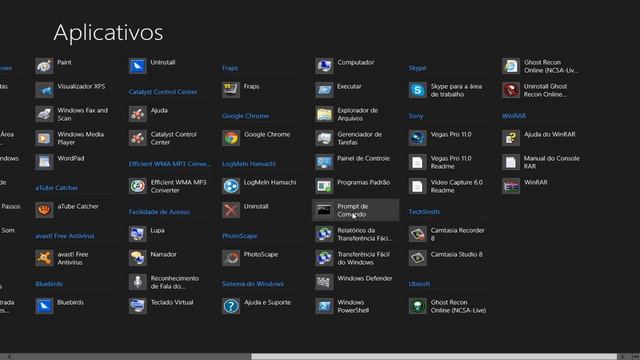Open Reconhecimento de Fala microphone icon
This screenshot has height=360, width=640.
click(138, 282)
